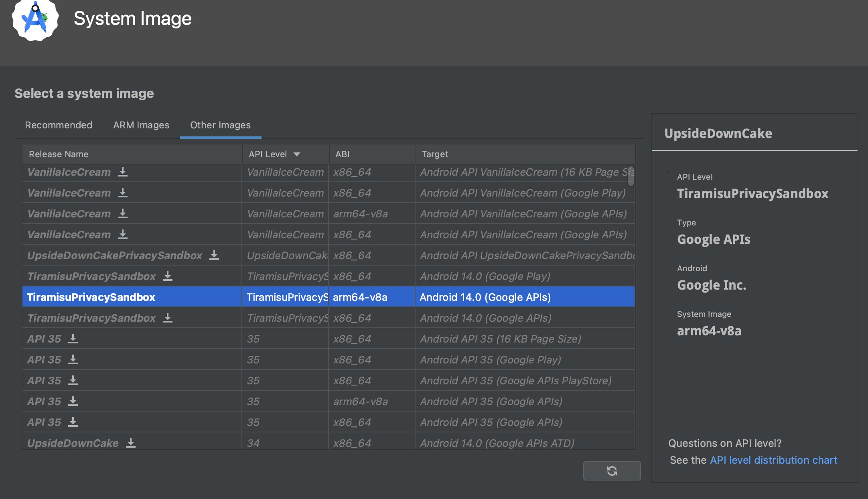Screen dimensions: 868x499
Task: Switch to the Recommended tab
Action: pos(59,125)
